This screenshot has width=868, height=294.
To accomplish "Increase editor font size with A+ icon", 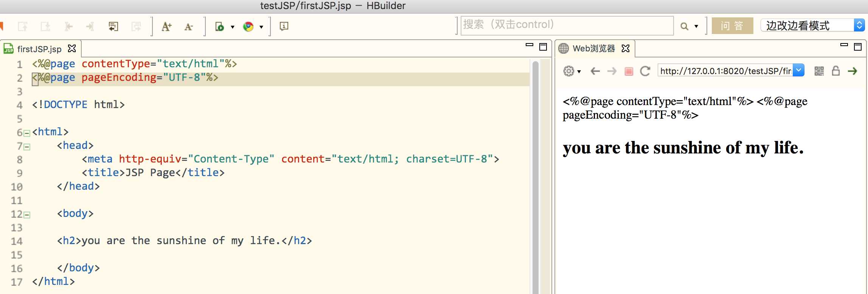I will (166, 26).
